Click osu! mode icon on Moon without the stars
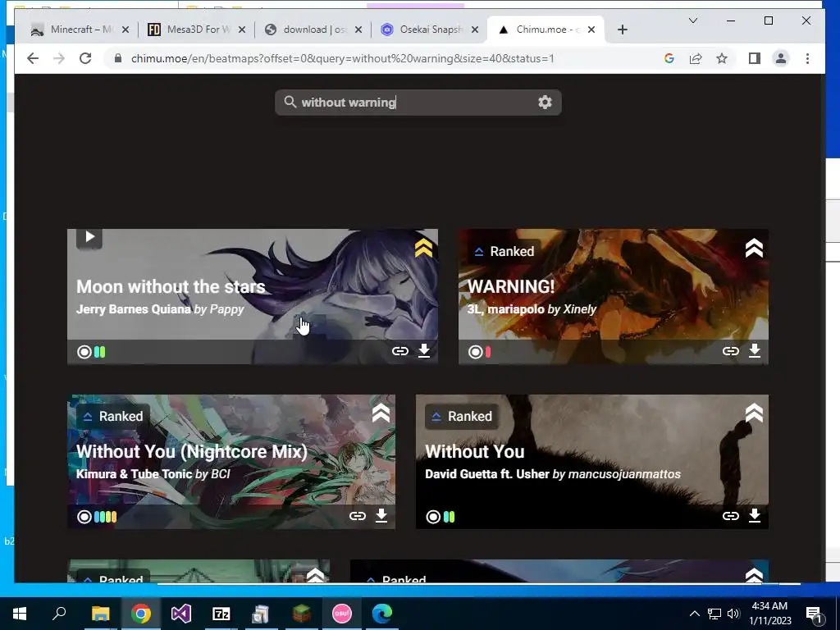The height and width of the screenshot is (630, 840). tap(84, 352)
